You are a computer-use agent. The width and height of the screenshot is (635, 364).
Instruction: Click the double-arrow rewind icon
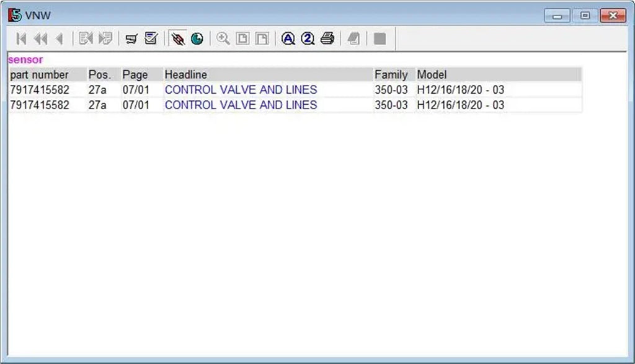[41, 39]
